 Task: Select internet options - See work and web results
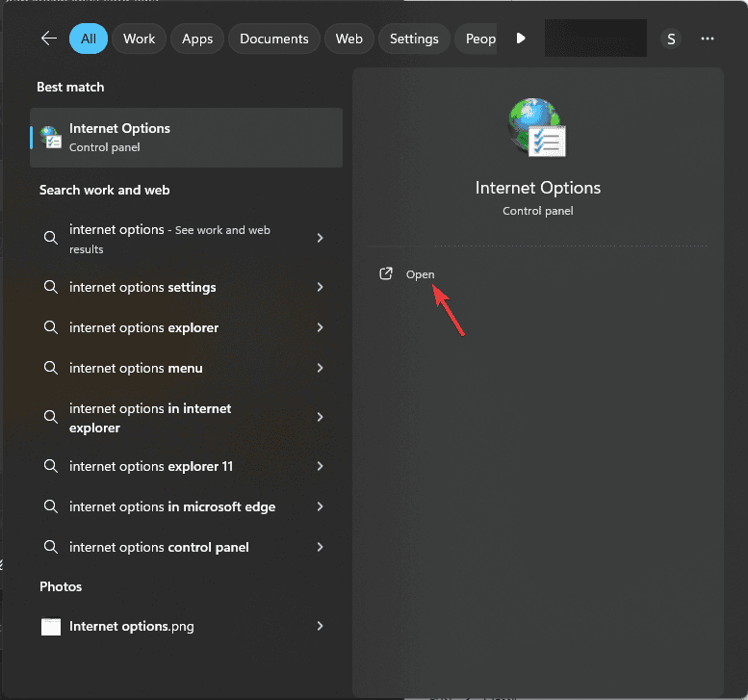(186, 238)
